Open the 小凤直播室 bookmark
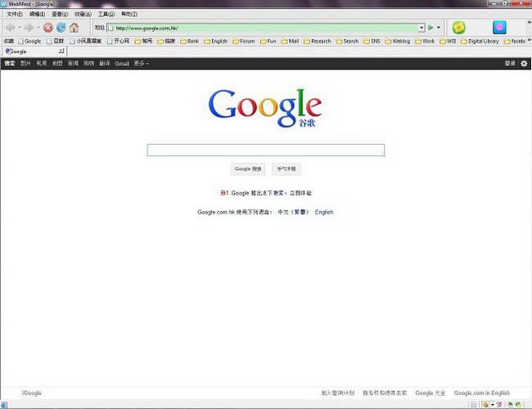Viewport: 532px width, 409px height. tap(86, 42)
